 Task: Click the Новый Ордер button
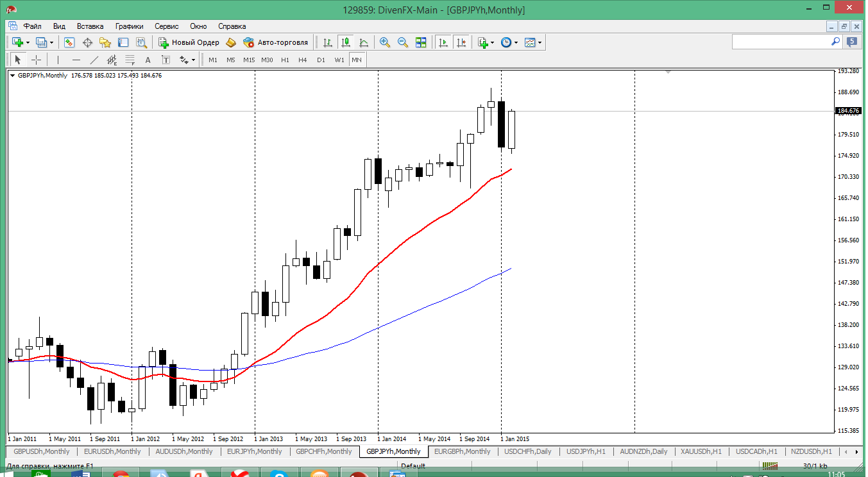[189, 42]
